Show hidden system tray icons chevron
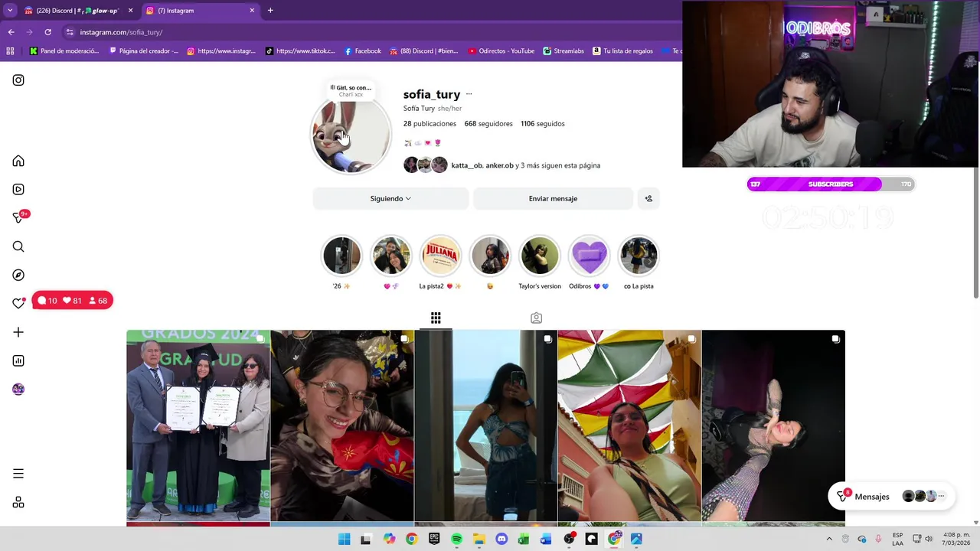 (x=828, y=540)
